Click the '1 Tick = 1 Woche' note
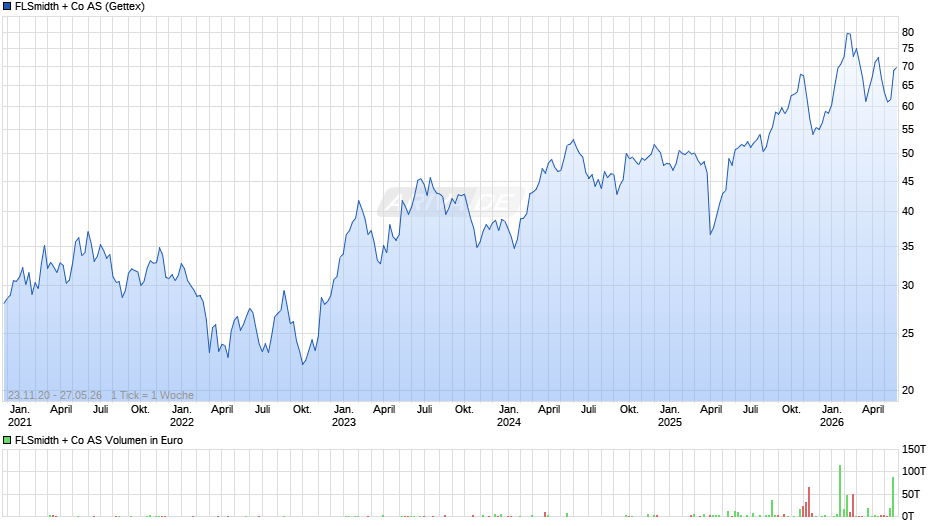The width and height of the screenshot is (940, 526). pos(152,395)
